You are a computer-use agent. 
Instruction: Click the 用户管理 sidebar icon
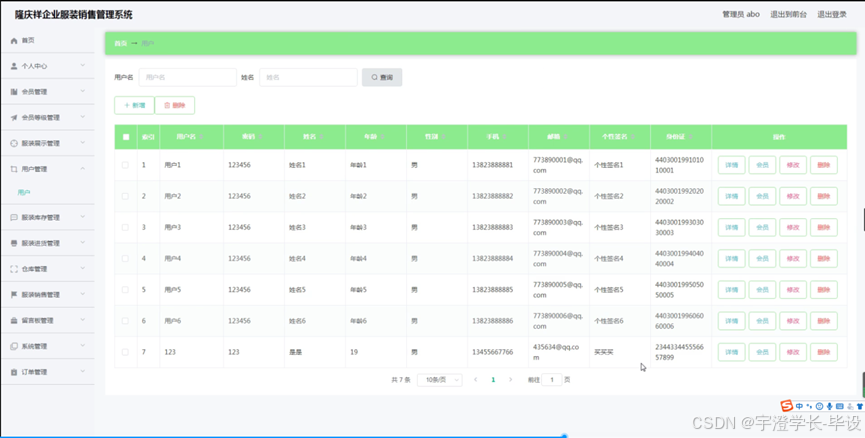click(x=14, y=169)
